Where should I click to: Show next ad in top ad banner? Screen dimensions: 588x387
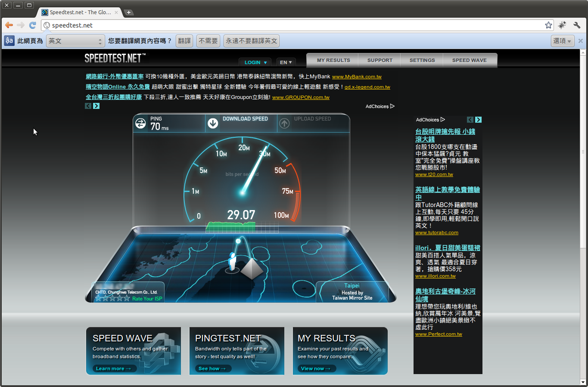click(x=96, y=106)
